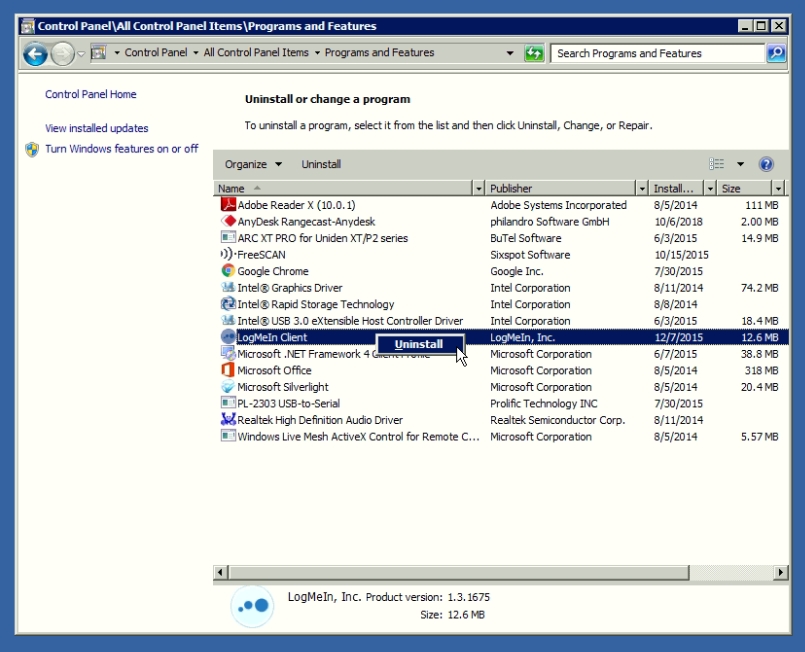This screenshot has height=652, width=805.
Task: Select Microsoft Office program name
Action: pyautogui.click(x=274, y=371)
